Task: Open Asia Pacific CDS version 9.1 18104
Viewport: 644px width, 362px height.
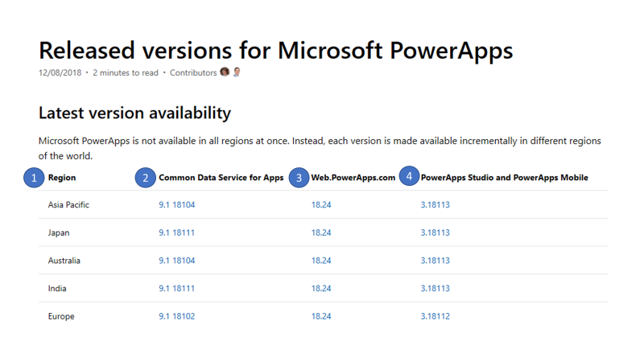Action: click(x=176, y=205)
